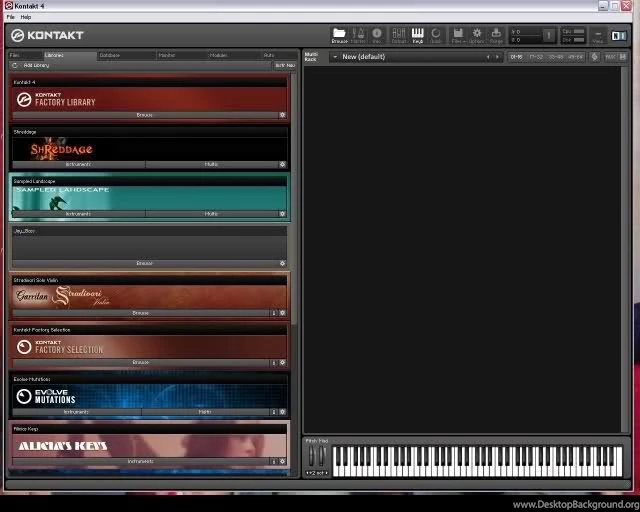Open Instruments in Evolve Mutations library
Viewport: 640px width, 512px height.
tap(76, 412)
